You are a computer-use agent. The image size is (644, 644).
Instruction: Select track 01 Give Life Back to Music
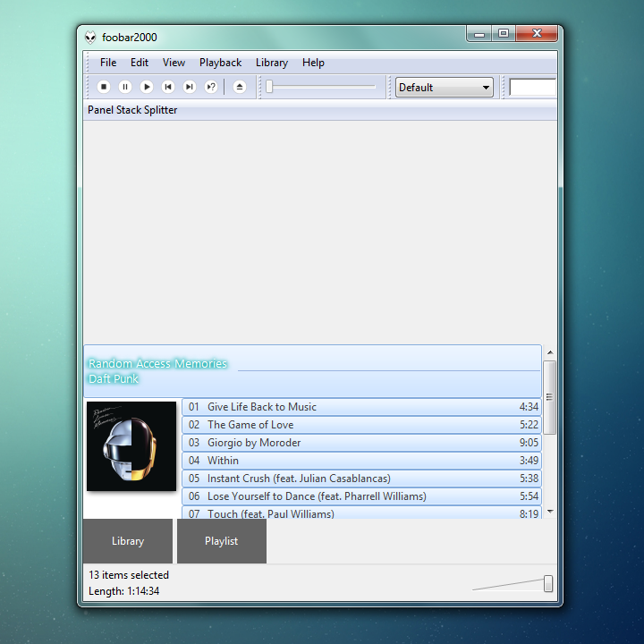tap(362, 407)
